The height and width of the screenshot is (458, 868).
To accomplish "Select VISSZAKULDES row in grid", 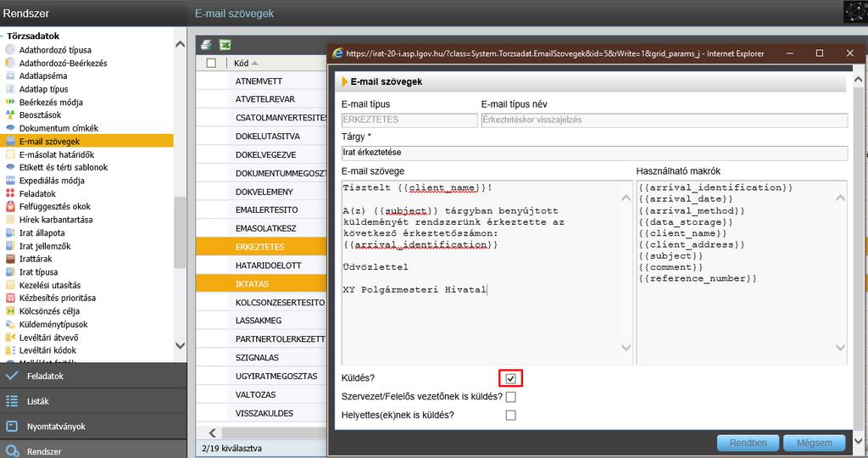I will pos(261,413).
